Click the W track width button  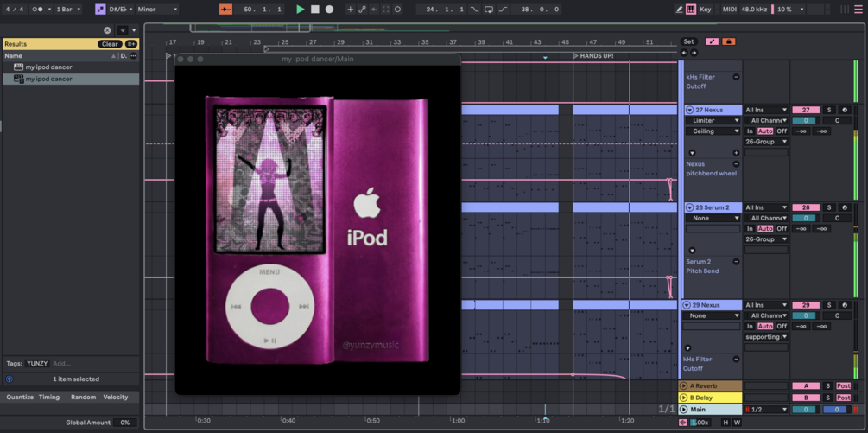737,423
